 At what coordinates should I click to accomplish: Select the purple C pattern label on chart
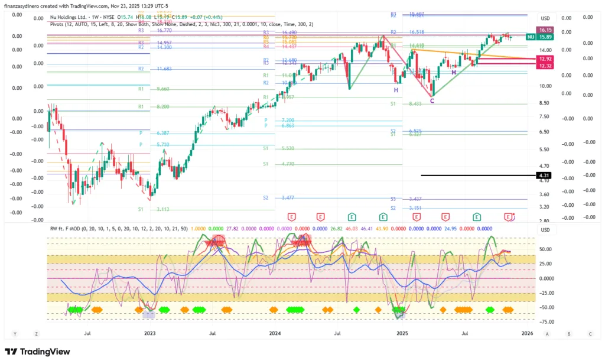click(432, 101)
